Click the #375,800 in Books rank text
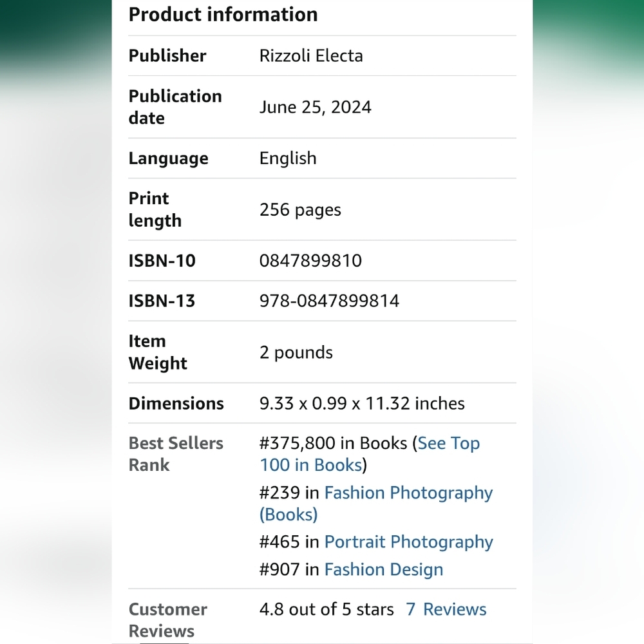 pyautogui.click(x=334, y=443)
